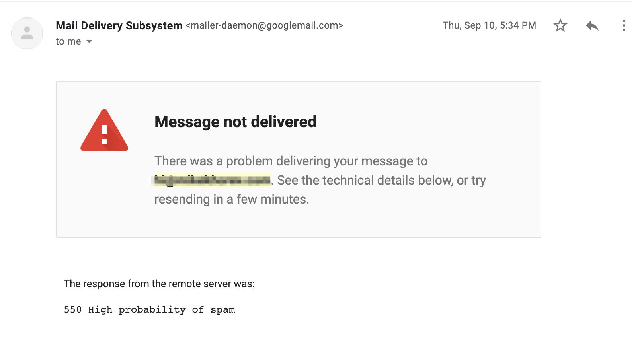Image resolution: width=644 pixels, height=342 pixels.
Task: Click the mailer-daemon@googlemail.com address
Action: coord(264,25)
